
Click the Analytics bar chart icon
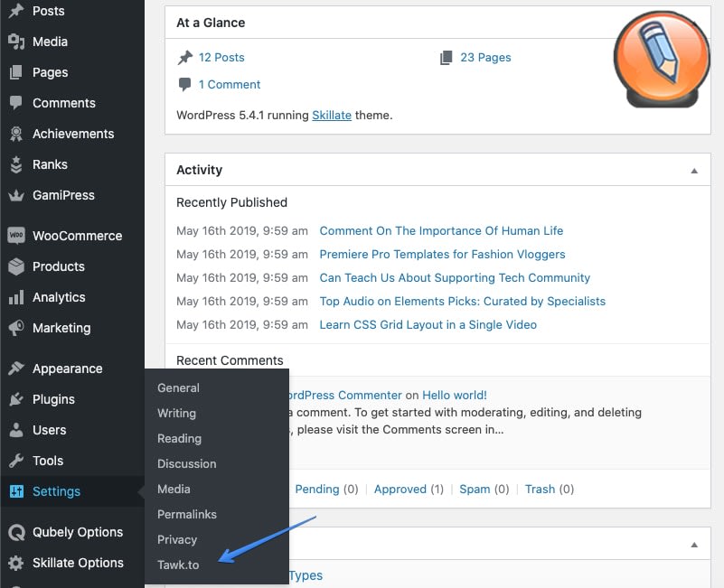tap(16, 297)
